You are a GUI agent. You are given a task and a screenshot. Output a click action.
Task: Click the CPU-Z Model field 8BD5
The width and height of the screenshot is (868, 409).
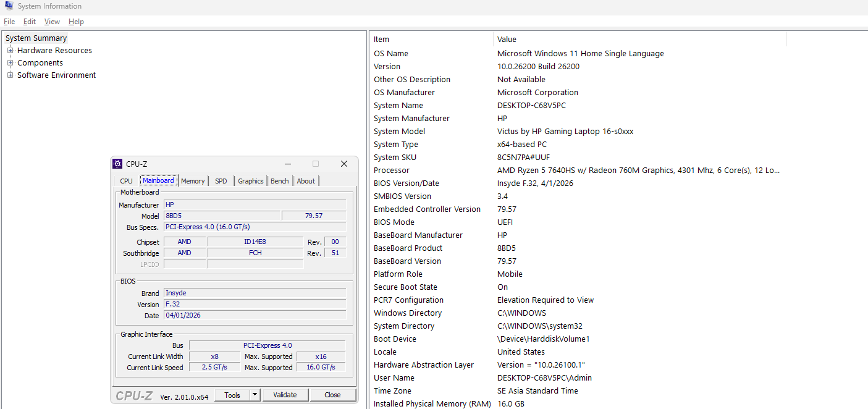coord(222,216)
